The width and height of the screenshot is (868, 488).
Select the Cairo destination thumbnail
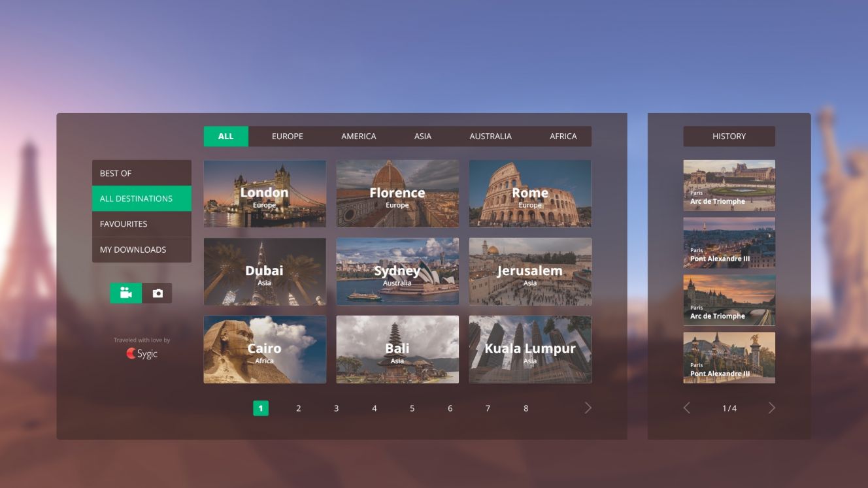click(x=265, y=350)
